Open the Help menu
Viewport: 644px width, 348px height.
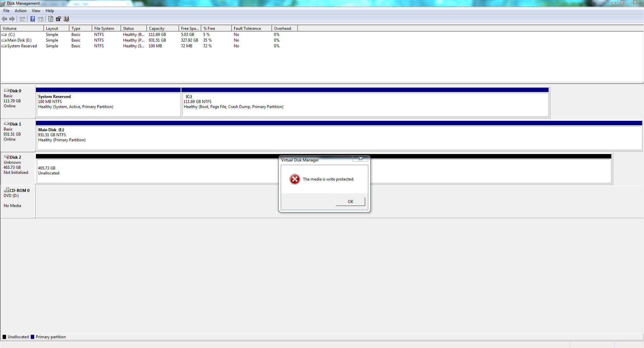tap(50, 11)
